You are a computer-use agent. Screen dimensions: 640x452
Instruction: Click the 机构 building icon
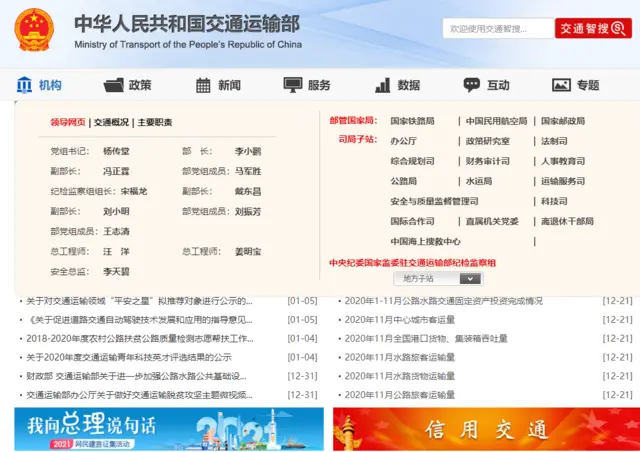[x=24, y=85]
